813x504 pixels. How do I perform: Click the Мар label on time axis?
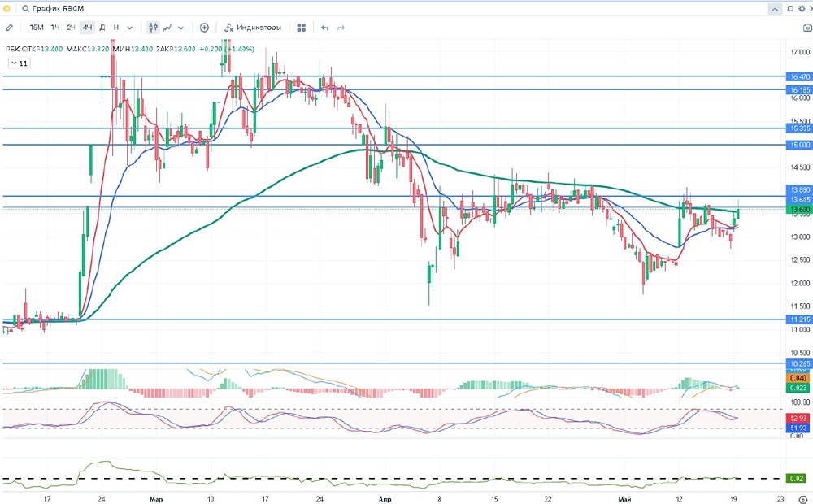[155, 499]
